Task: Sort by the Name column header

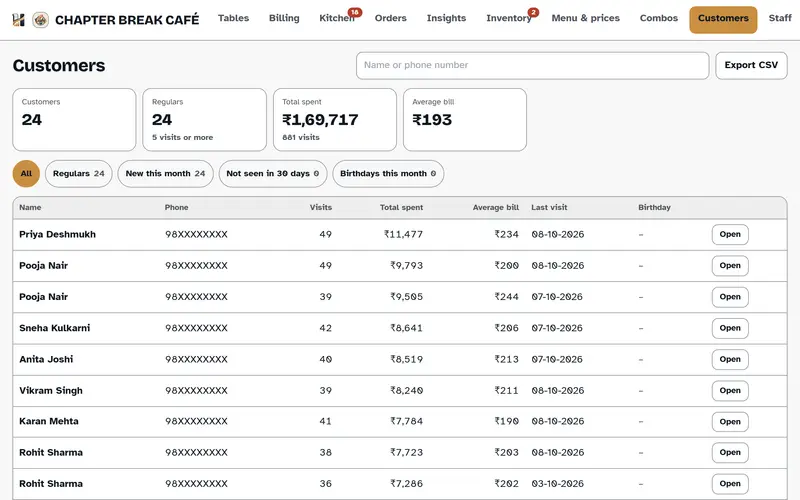Action: pos(30,208)
